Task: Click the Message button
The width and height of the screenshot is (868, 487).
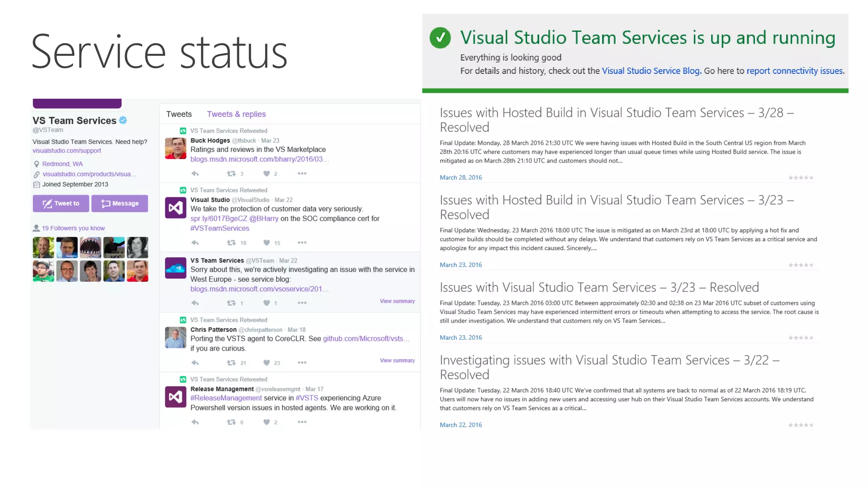Action: coord(120,203)
